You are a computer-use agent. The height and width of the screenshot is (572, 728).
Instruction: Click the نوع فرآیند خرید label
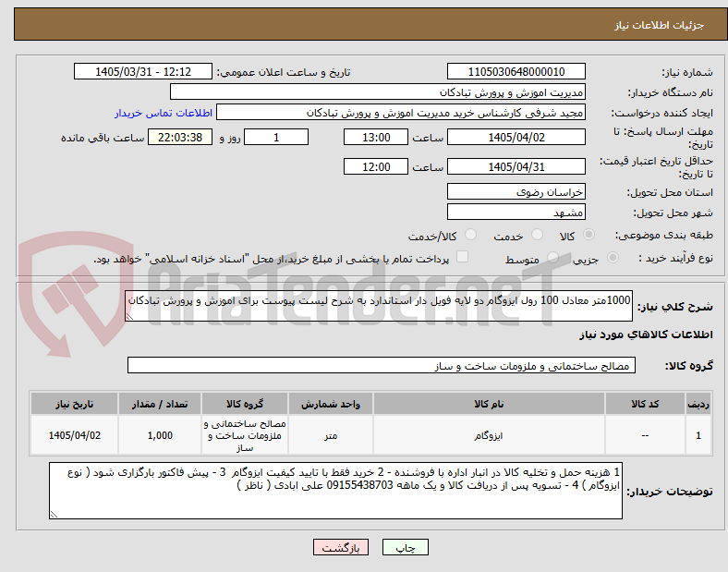(x=675, y=258)
